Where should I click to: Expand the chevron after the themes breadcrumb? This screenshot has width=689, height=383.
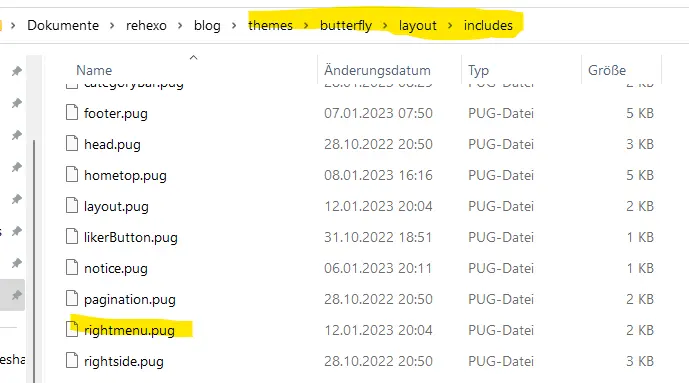pyautogui.click(x=306, y=25)
